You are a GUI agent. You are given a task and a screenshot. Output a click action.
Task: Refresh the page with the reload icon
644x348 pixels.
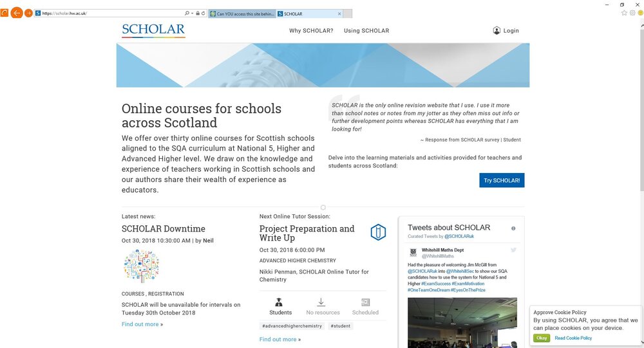coord(203,14)
